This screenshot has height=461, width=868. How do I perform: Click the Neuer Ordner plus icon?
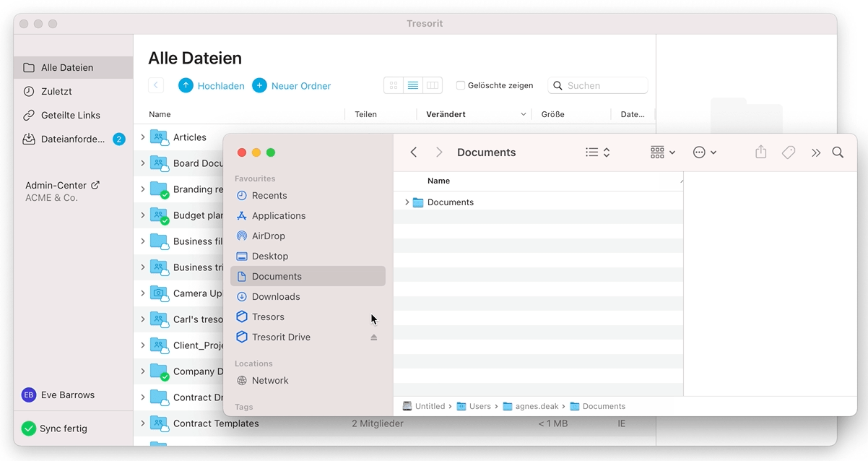click(x=259, y=85)
